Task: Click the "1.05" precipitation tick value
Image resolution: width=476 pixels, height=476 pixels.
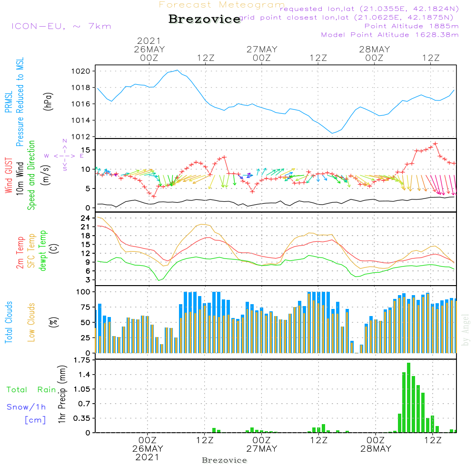Action: [82, 389]
